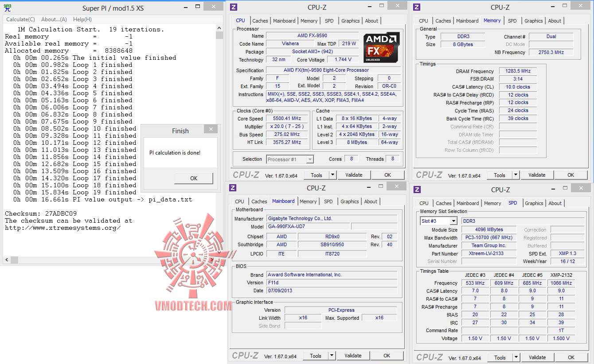Click the Z icon of CPU-Z SPD window
Image resolution: width=594 pixels, height=364 pixels.
tap(417, 190)
